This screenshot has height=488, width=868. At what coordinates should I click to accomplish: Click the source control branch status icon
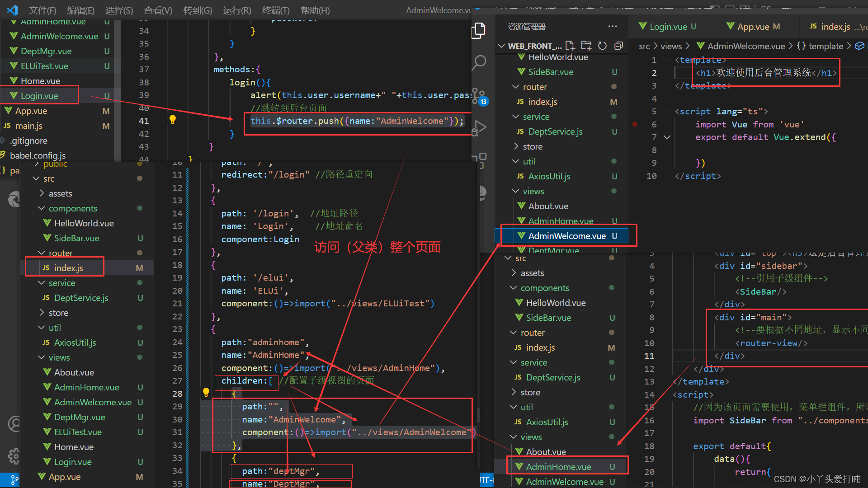pyautogui.click(x=14, y=480)
